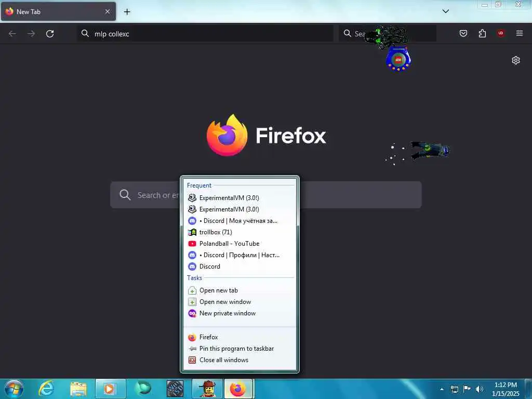Choose Open new window task
Screen dimensions: 532x399
click(240, 302)
